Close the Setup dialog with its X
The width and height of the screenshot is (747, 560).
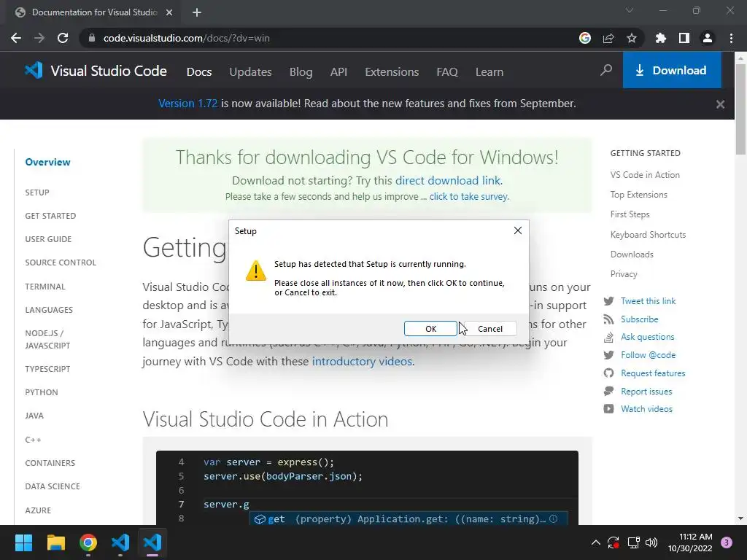click(x=518, y=230)
